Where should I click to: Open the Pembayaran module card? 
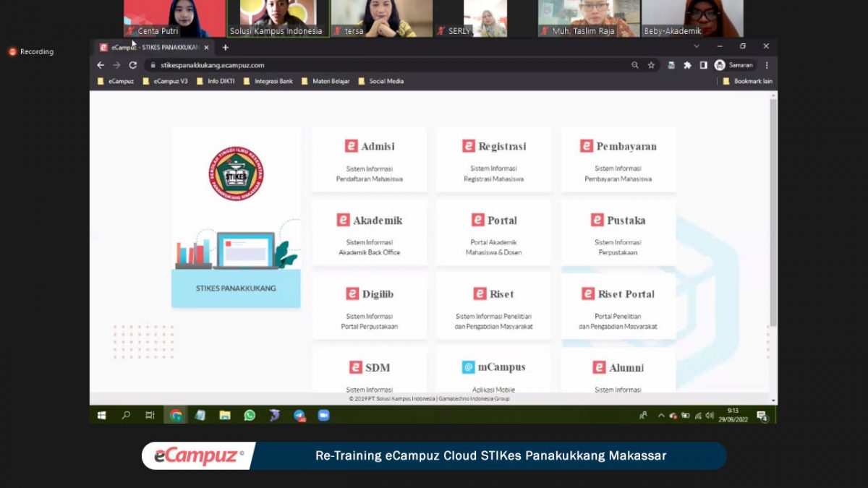[x=618, y=159]
